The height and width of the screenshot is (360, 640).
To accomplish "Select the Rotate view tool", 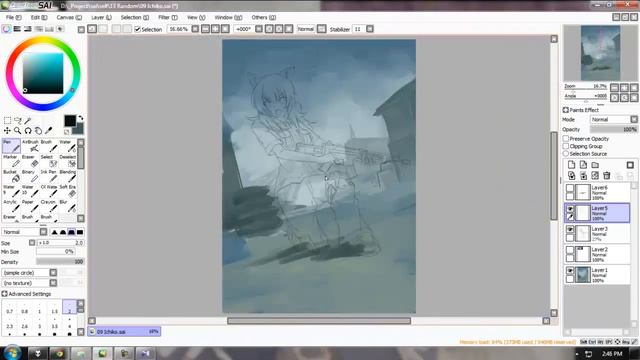I will (28, 131).
